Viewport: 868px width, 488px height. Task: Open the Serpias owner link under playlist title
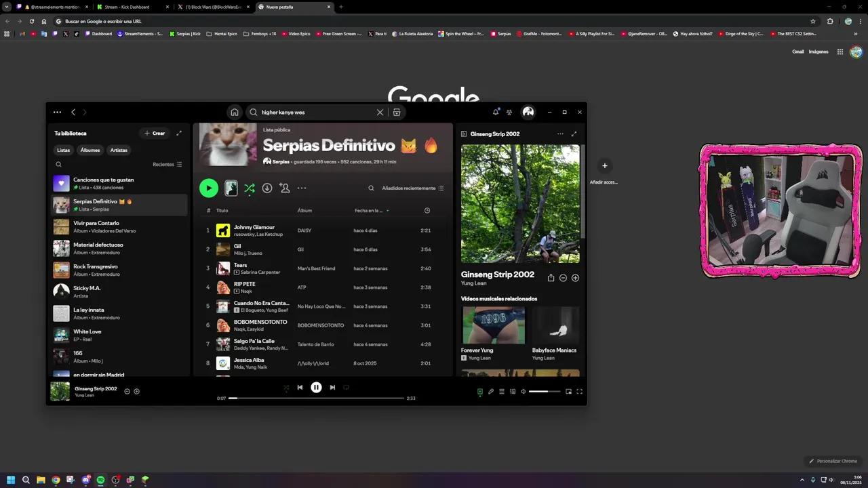pyautogui.click(x=281, y=162)
